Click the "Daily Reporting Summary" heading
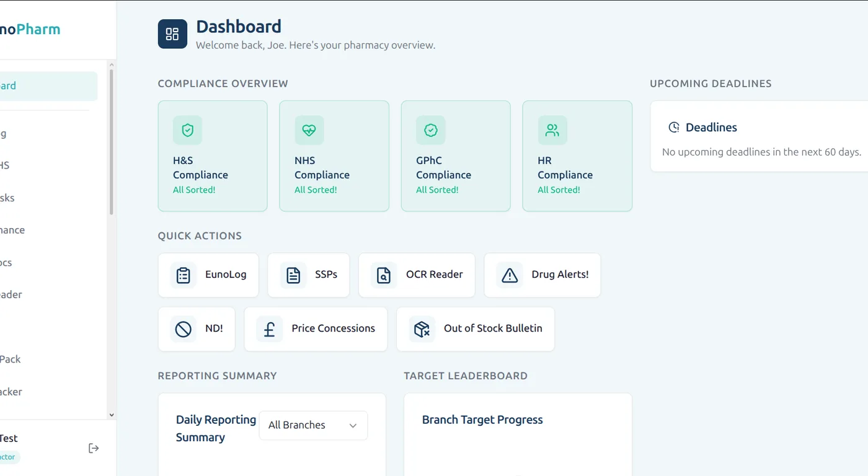 [216, 428]
